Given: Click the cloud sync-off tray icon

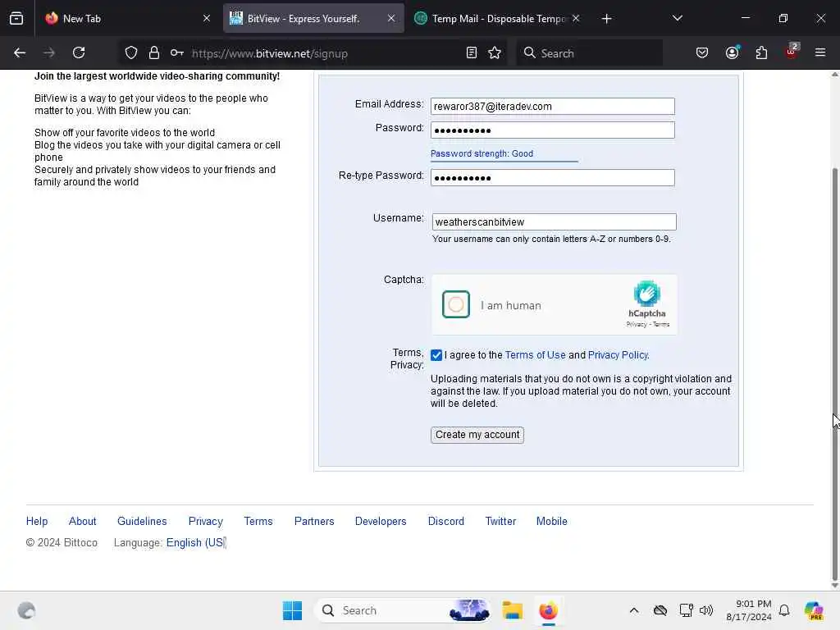Looking at the screenshot, I should coord(660,610).
